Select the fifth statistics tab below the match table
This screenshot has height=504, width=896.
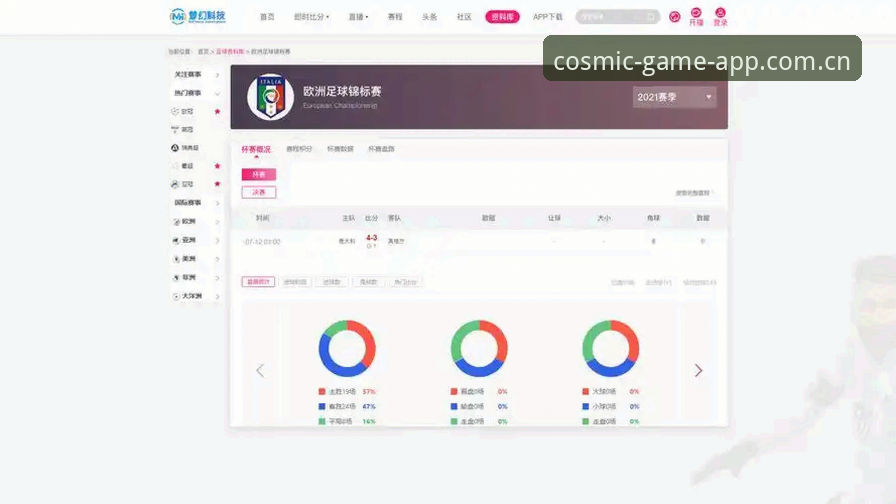point(405,282)
